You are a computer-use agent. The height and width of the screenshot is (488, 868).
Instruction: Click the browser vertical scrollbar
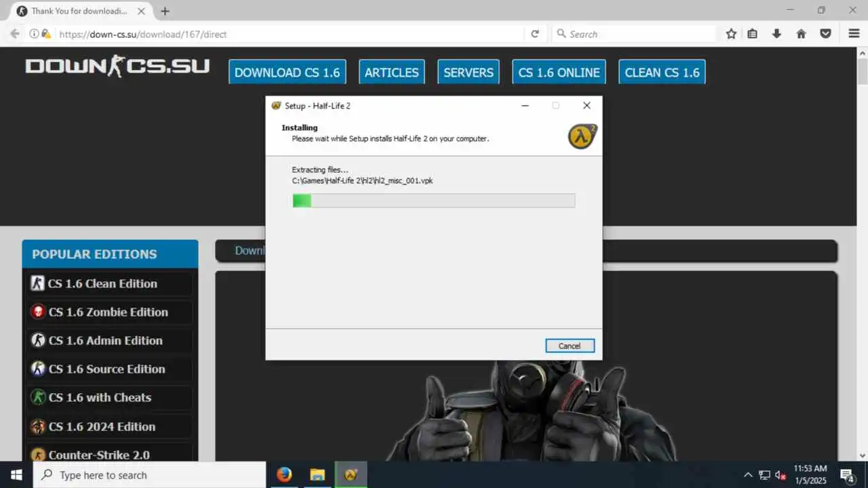tap(862, 254)
